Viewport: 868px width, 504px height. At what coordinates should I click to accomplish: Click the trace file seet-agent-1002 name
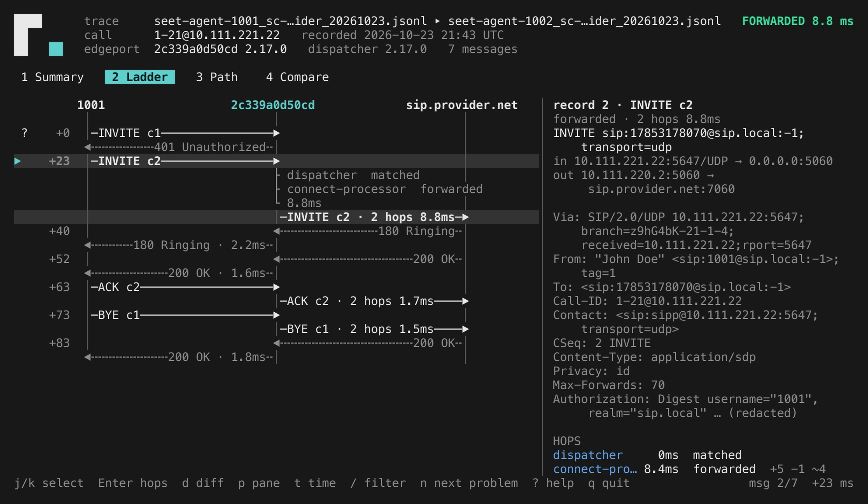click(x=584, y=21)
